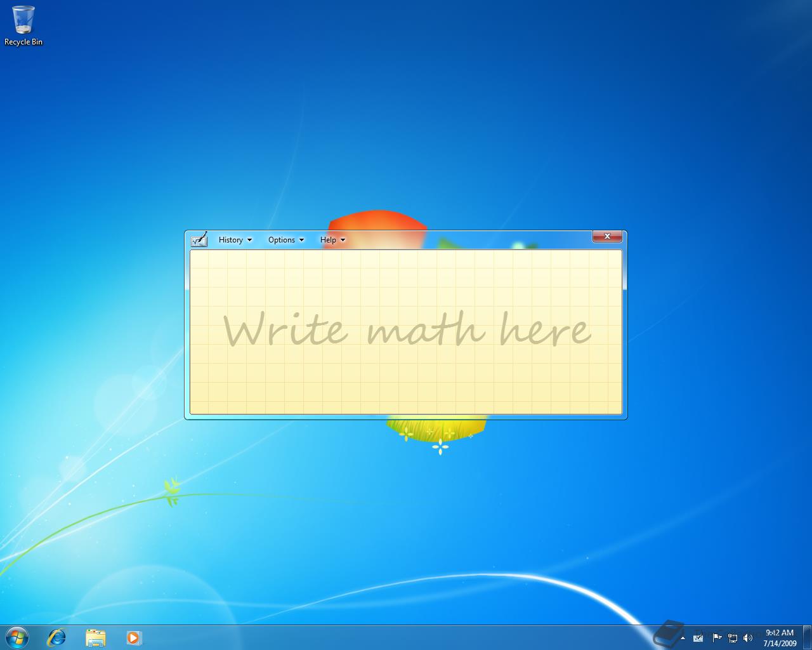This screenshot has width=812, height=650.
Task: Launch Internet Explorer from the taskbar
Action: (x=57, y=637)
